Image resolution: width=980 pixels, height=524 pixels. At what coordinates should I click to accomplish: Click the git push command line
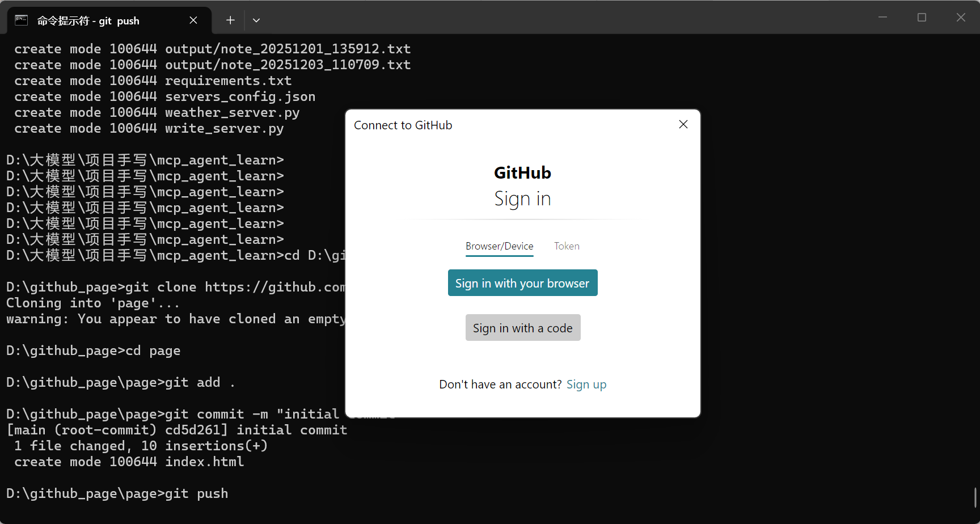[117, 493]
